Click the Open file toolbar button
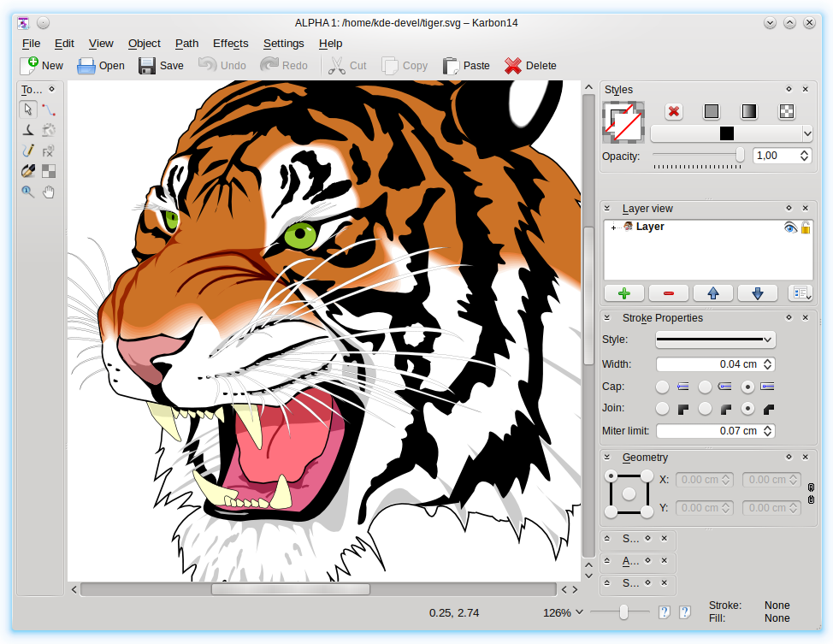 pyautogui.click(x=100, y=65)
